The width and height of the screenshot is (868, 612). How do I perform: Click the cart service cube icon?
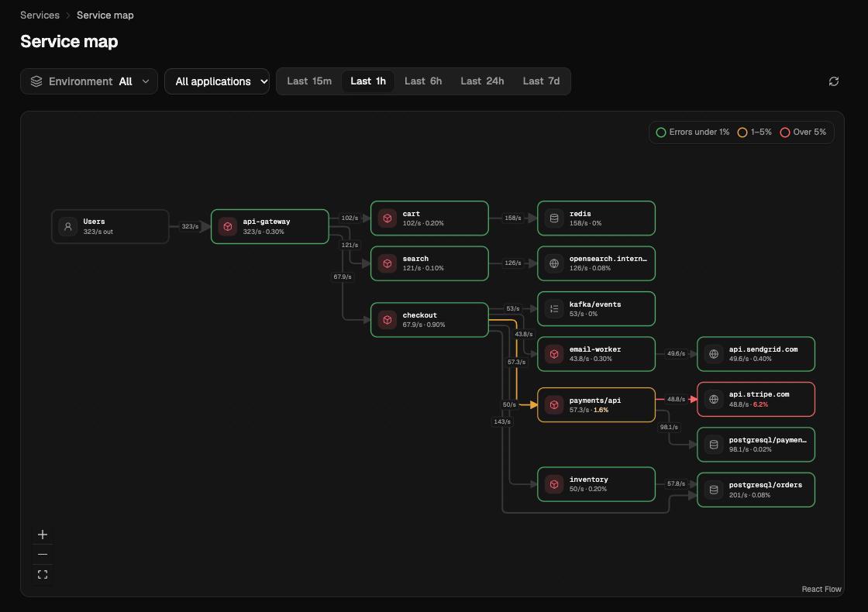click(x=387, y=218)
